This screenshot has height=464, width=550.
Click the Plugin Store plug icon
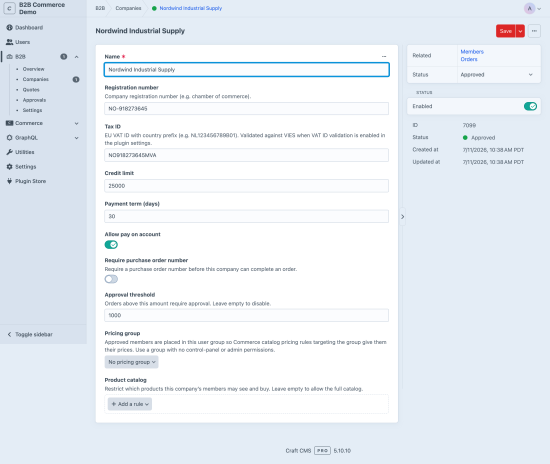pos(9,181)
